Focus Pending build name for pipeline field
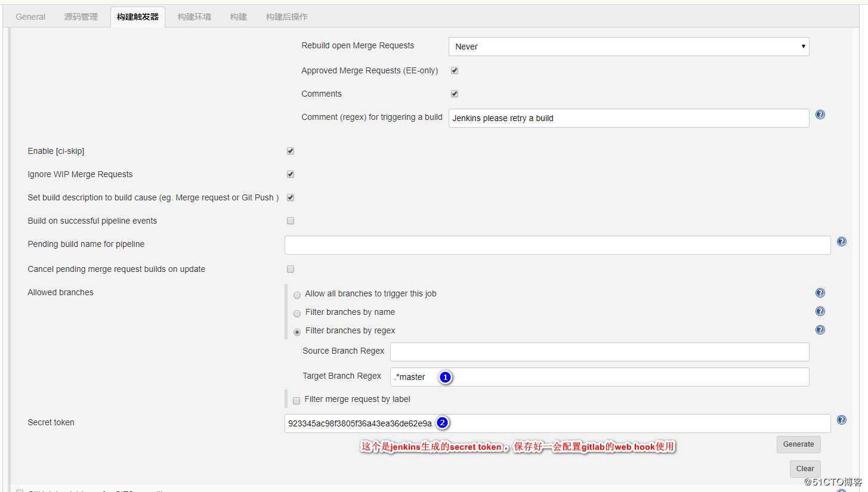 click(x=558, y=245)
